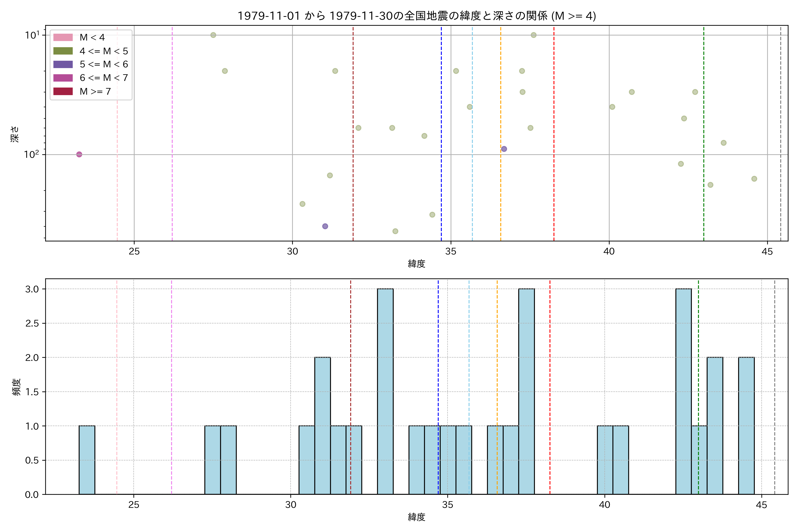798x532 pixels.
Task: Click the purple '5 <= M < 6' legend swatch
Action: tap(63, 65)
